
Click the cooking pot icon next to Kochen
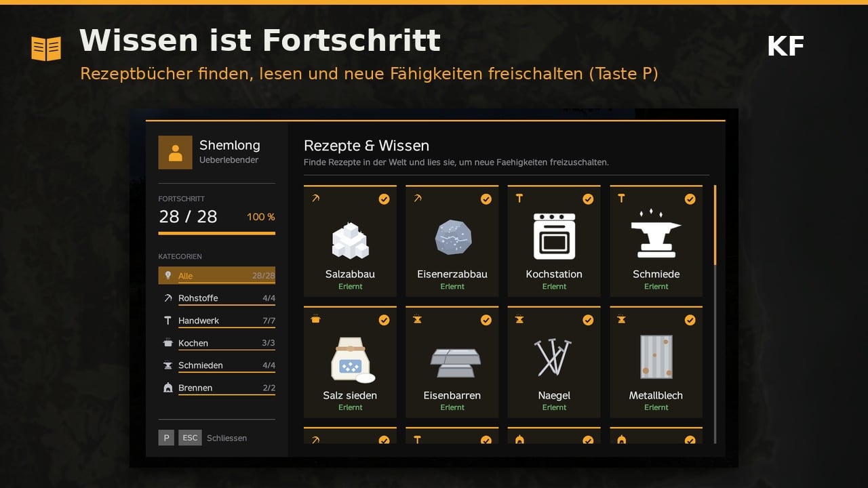pyautogui.click(x=167, y=343)
